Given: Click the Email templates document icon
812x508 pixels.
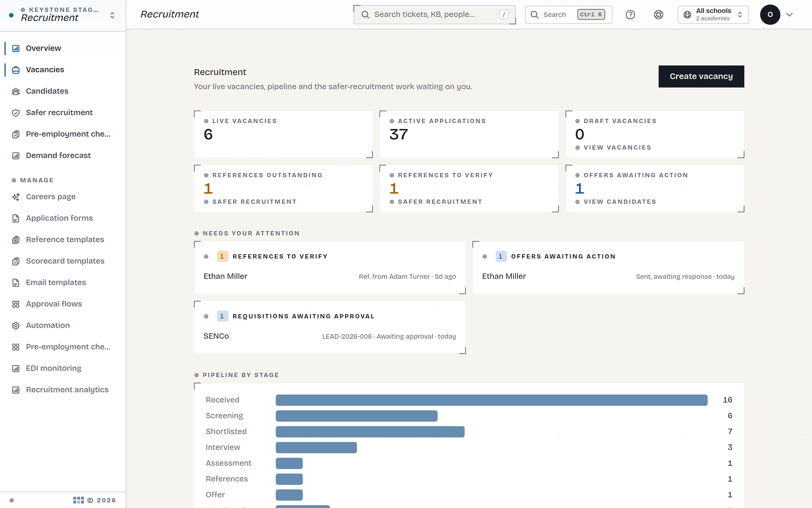Looking at the screenshot, I should click(x=16, y=283).
